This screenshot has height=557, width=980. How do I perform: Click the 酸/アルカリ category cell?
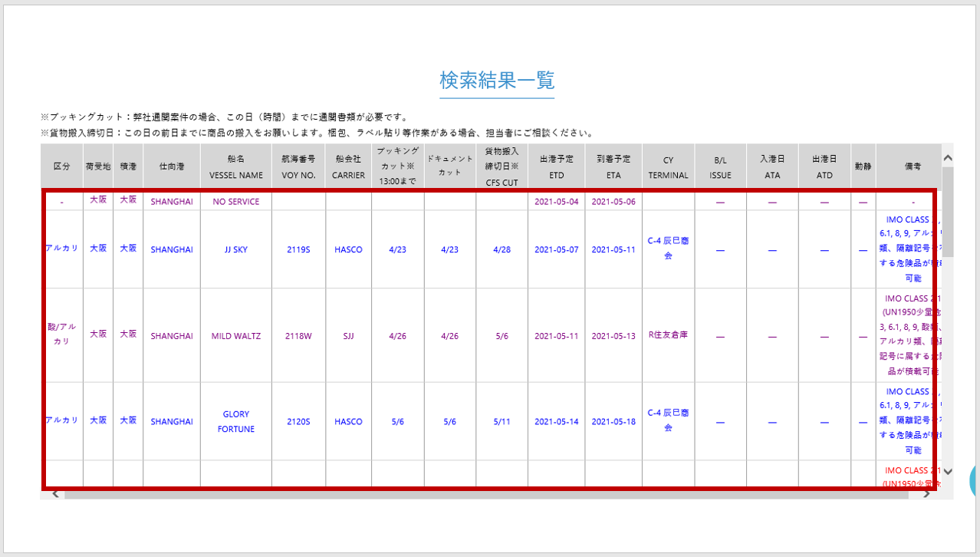[x=62, y=335]
